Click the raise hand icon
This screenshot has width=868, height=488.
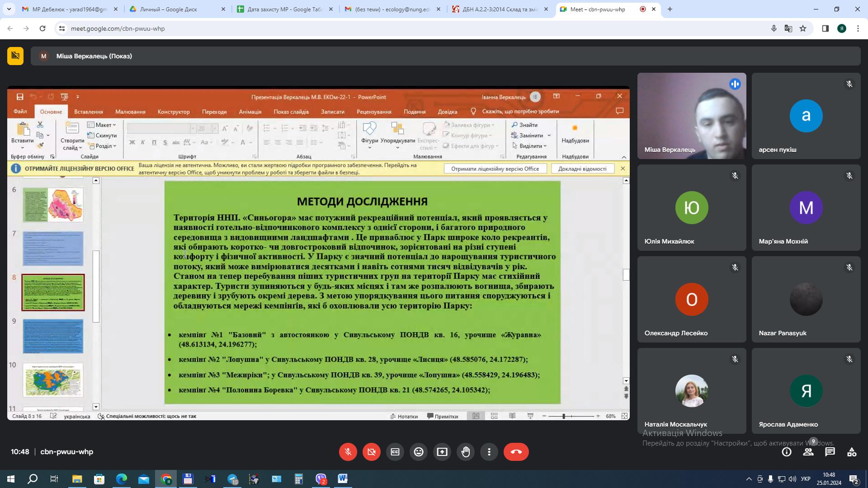pyautogui.click(x=466, y=452)
